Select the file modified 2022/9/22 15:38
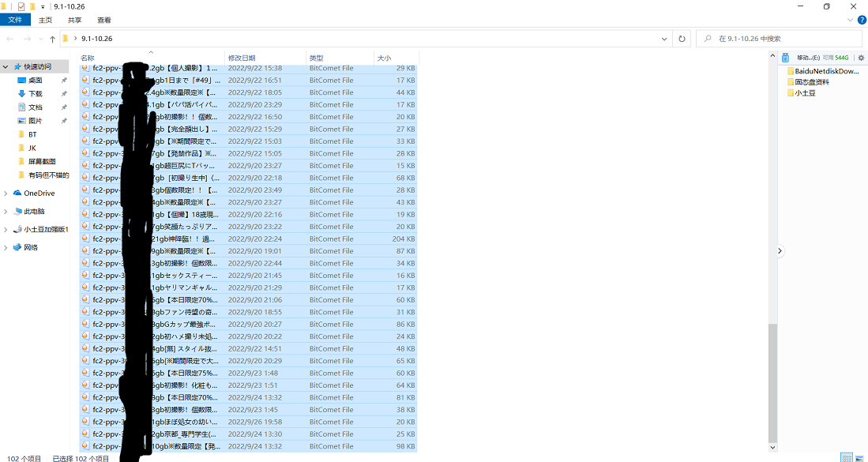 [x=248, y=68]
